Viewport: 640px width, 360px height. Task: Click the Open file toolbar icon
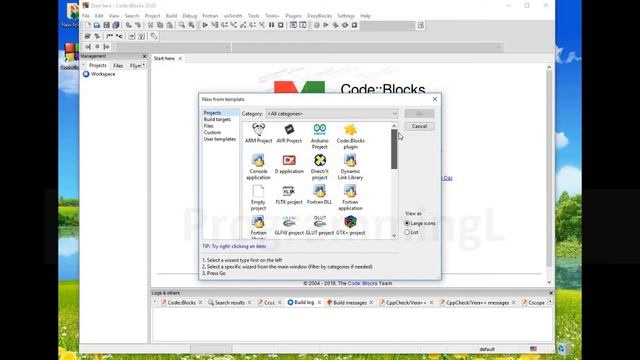point(97,25)
